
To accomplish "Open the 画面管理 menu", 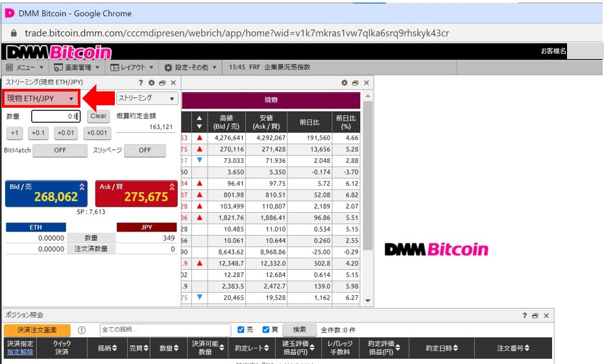I will click(77, 67).
